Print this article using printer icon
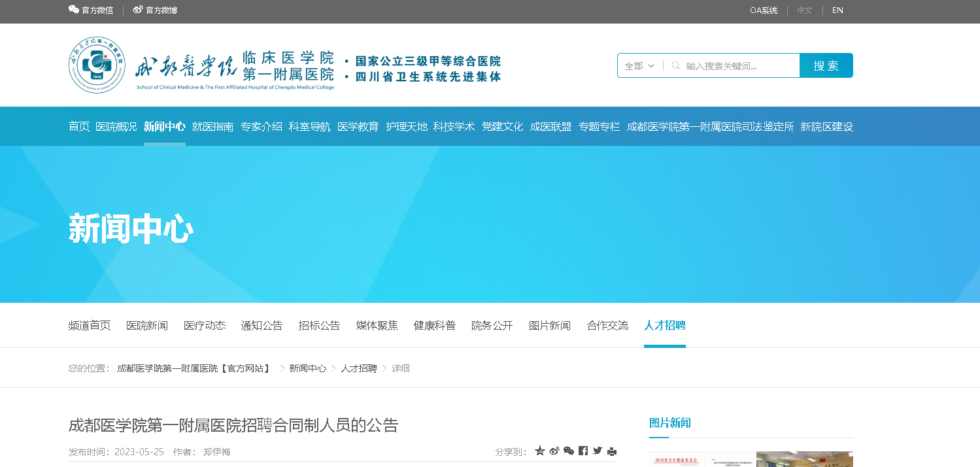The width and height of the screenshot is (980, 467). click(612, 451)
